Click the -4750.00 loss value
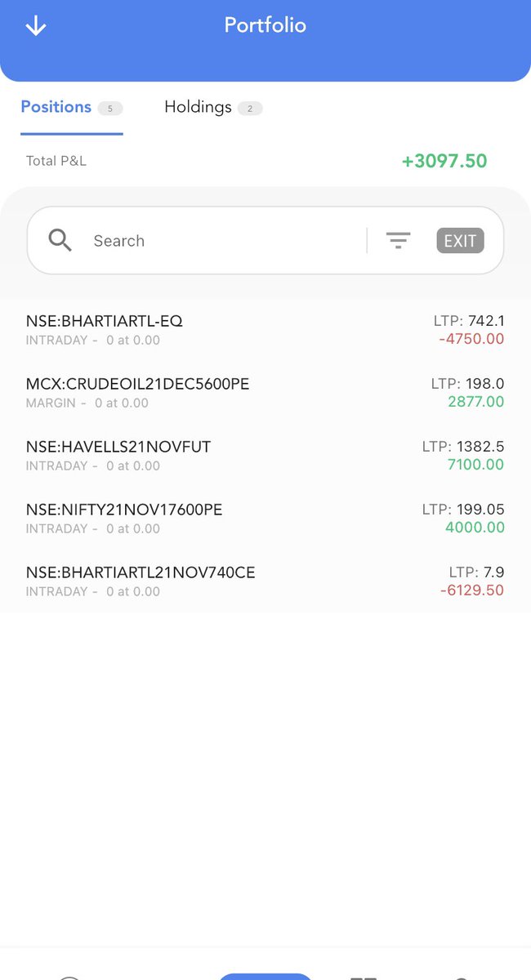 click(471, 339)
